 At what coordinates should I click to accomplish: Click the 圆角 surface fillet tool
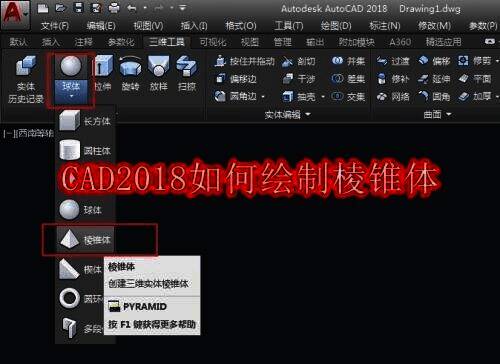[434, 97]
